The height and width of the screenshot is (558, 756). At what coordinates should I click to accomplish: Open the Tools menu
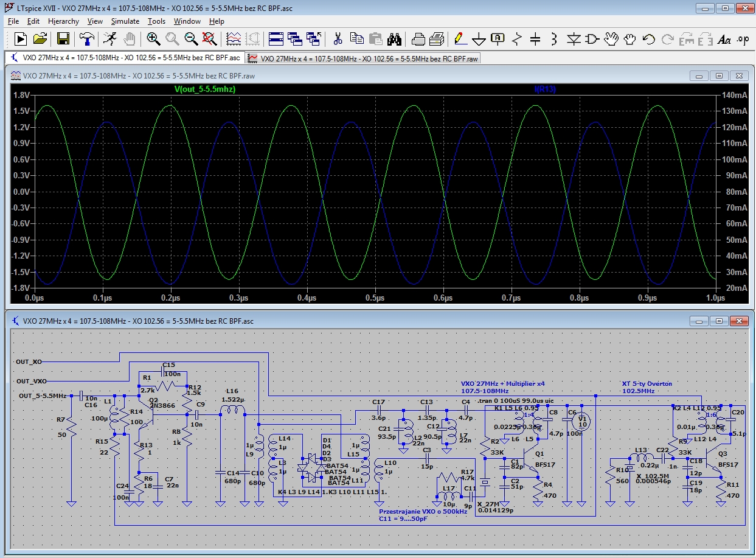pos(156,21)
